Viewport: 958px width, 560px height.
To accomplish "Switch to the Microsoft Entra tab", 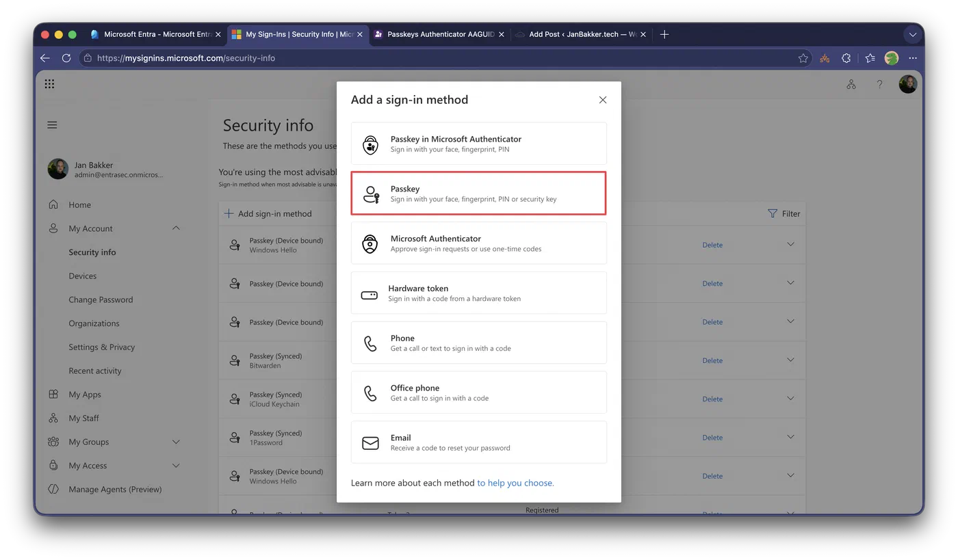I will click(x=156, y=34).
